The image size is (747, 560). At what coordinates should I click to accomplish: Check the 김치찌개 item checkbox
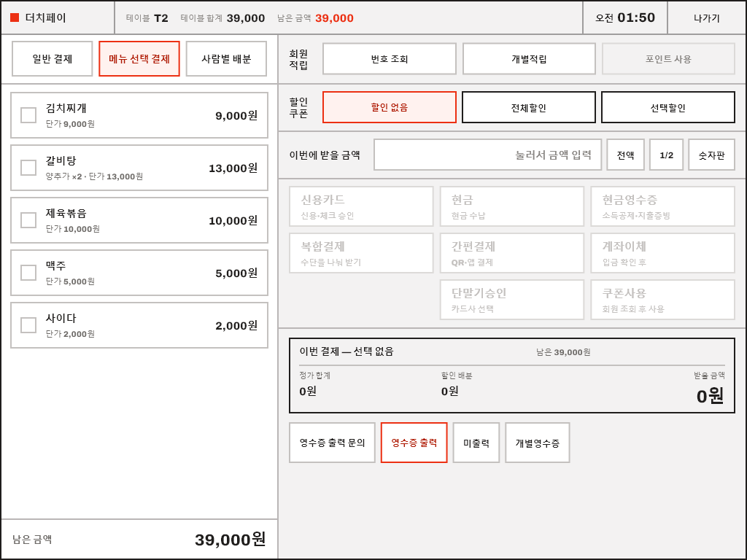pos(28,115)
